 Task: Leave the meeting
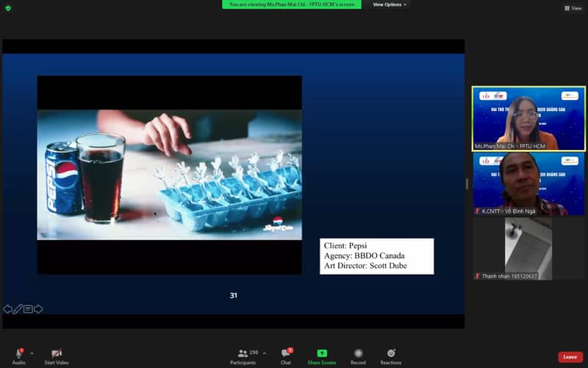[570, 357]
